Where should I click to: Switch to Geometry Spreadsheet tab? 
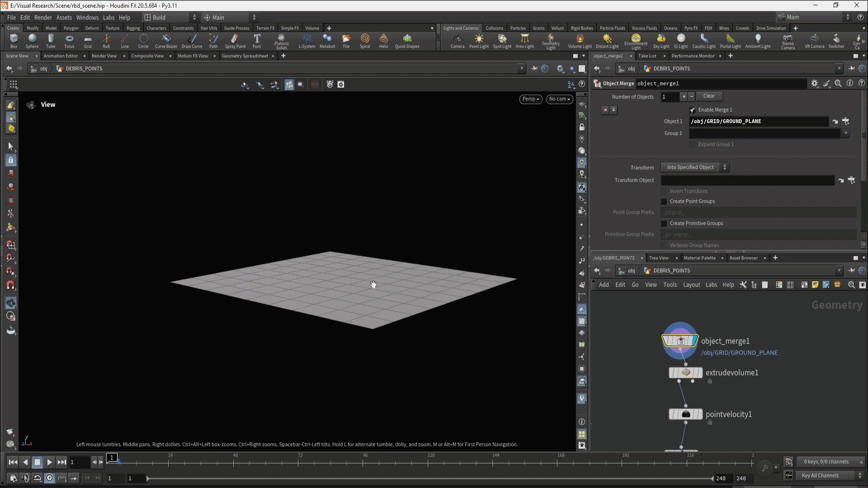pos(245,56)
